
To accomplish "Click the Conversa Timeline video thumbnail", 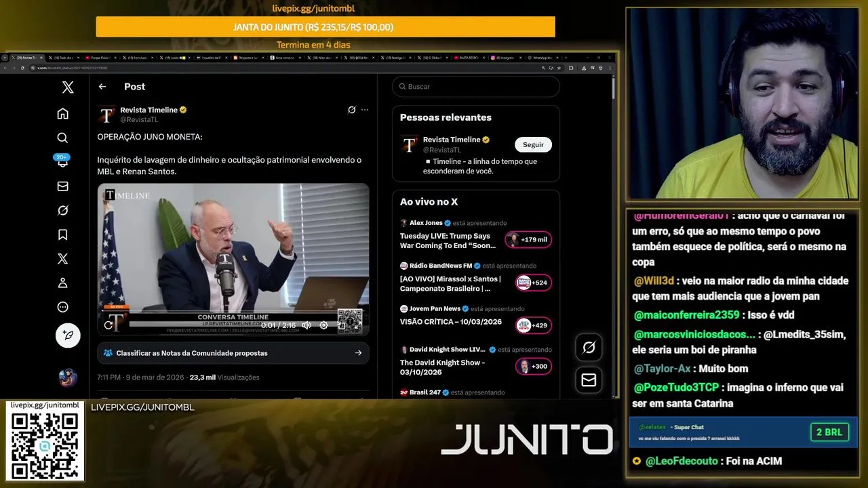I will point(233,260).
